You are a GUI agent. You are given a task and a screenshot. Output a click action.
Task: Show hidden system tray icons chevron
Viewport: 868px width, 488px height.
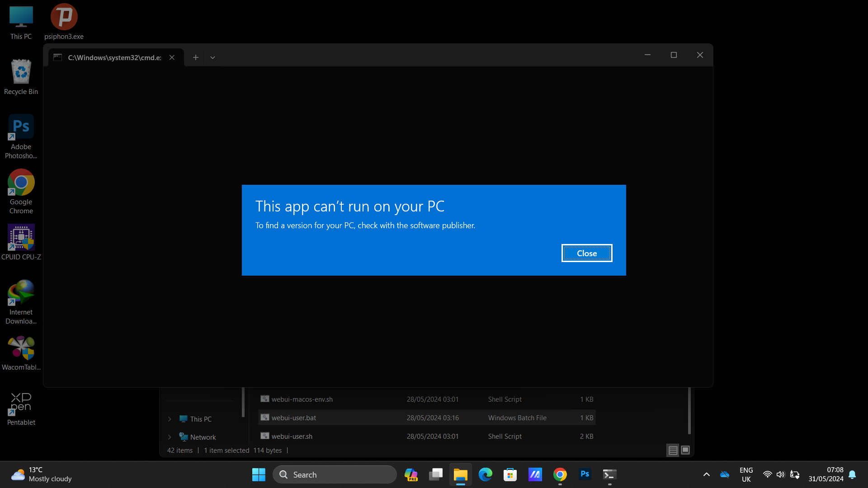pyautogui.click(x=706, y=474)
